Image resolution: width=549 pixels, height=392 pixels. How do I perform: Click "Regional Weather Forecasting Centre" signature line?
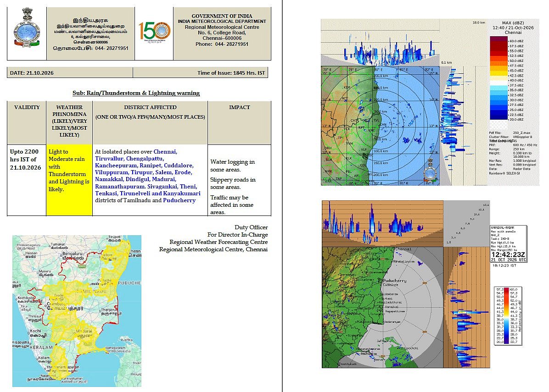pyautogui.click(x=218, y=242)
